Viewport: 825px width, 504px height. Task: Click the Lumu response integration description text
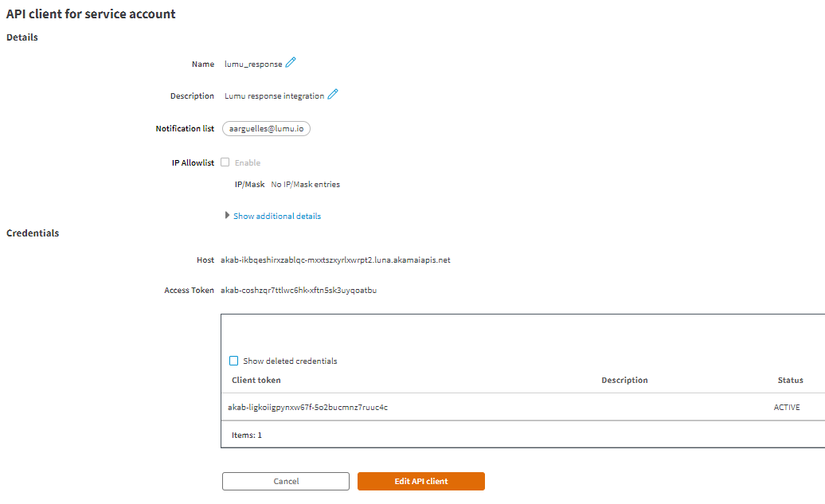[x=274, y=96]
